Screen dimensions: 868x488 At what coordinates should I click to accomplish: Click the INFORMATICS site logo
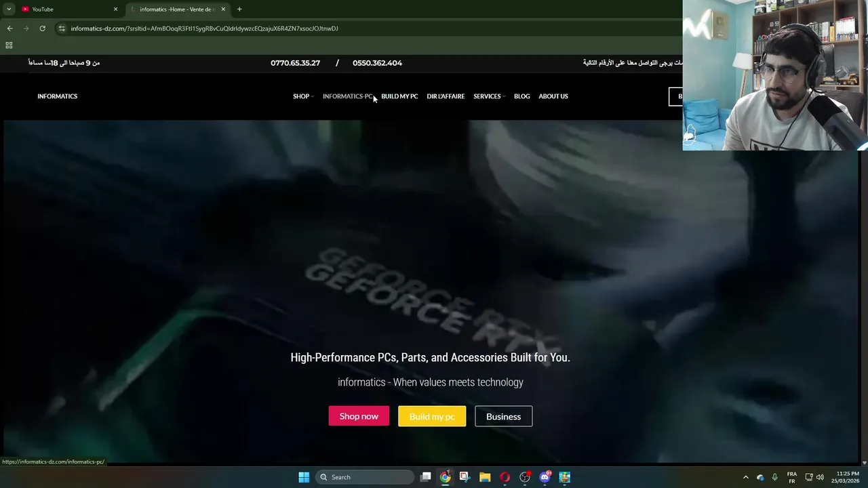tap(57, 96)
